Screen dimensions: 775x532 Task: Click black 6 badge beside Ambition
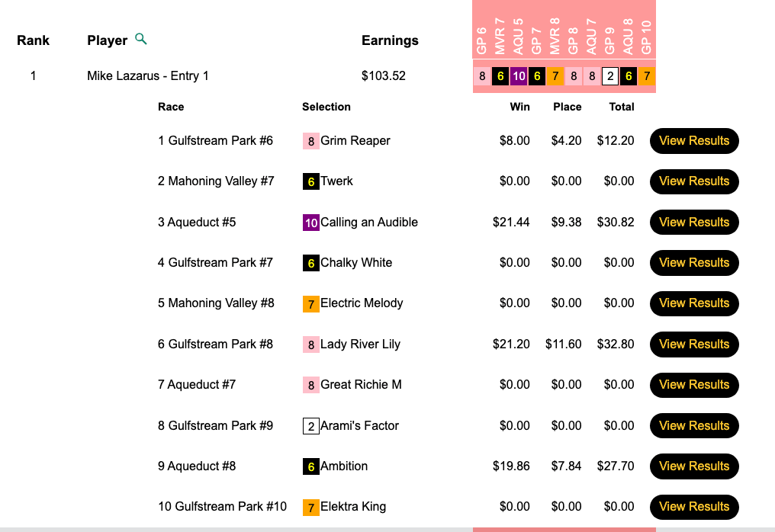(310, 466)
